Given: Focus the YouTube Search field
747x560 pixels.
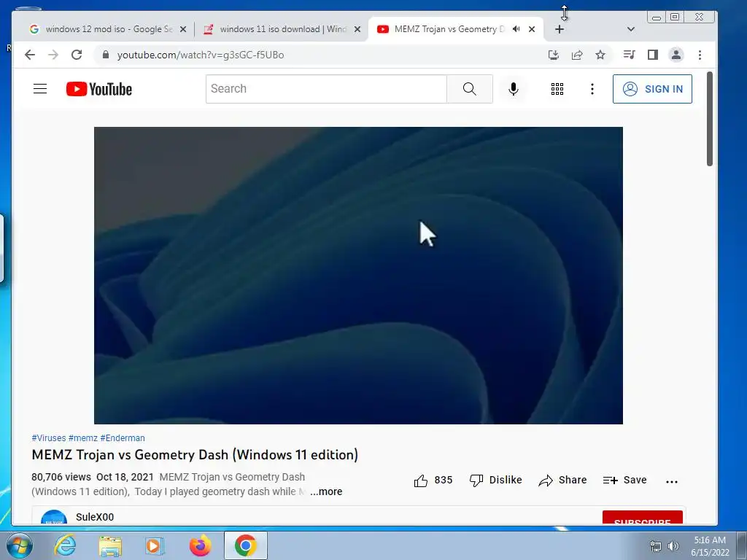Looking at the screenshot, I should pos(326,88).
